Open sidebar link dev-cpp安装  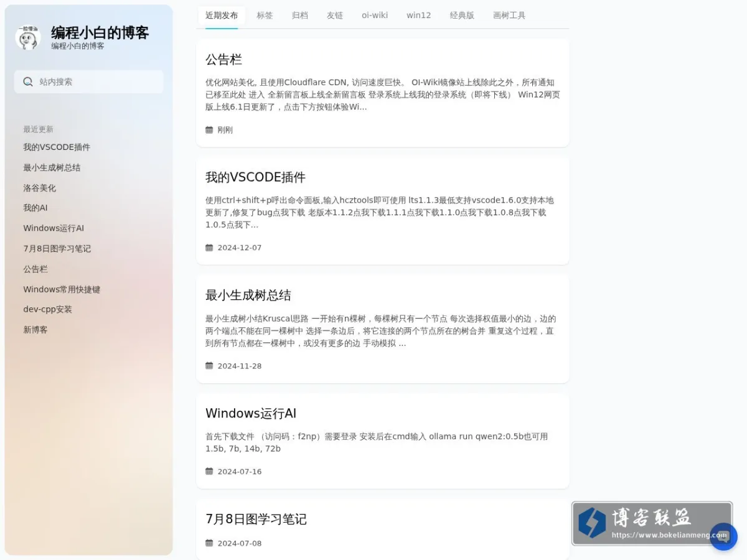click(x=47, y=309)
